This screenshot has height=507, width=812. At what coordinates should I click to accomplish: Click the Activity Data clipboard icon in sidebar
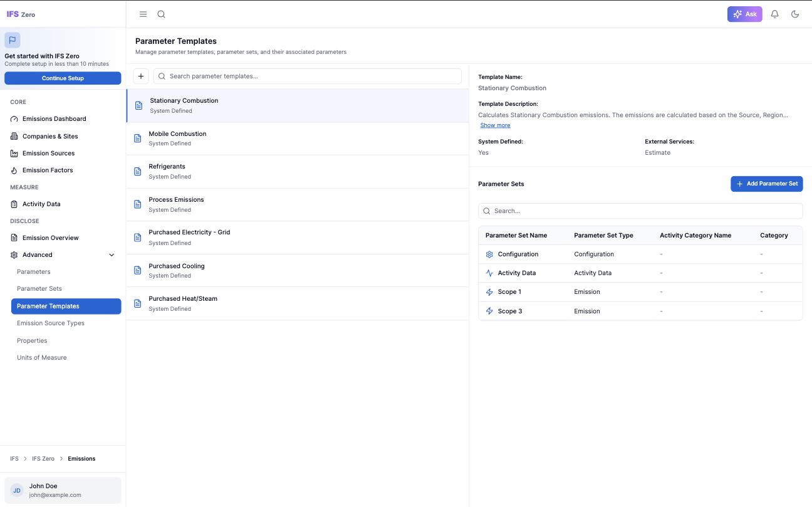pos(13,204)
